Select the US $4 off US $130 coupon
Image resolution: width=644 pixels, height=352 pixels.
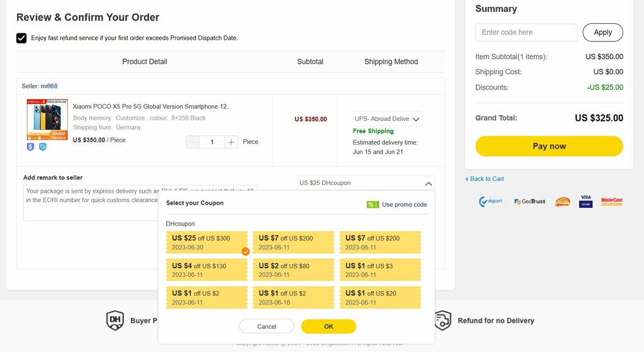pyautogui.click(x=207, y=270)
